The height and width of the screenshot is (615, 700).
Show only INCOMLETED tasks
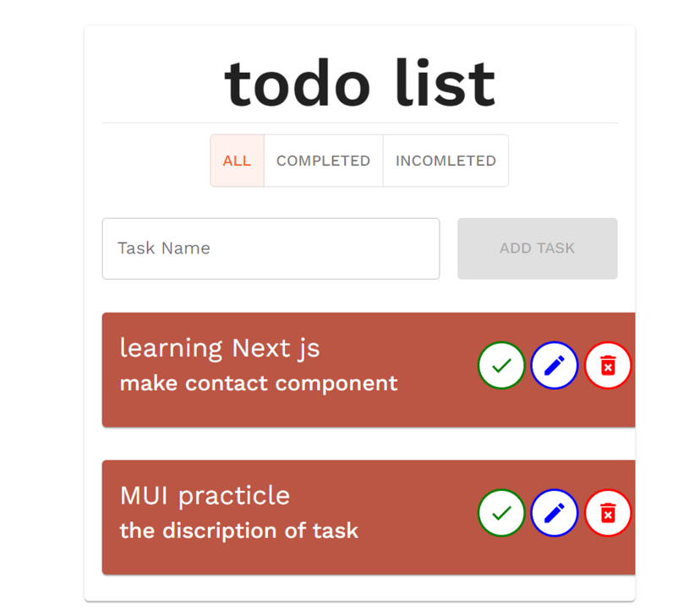tap(446, 161)
